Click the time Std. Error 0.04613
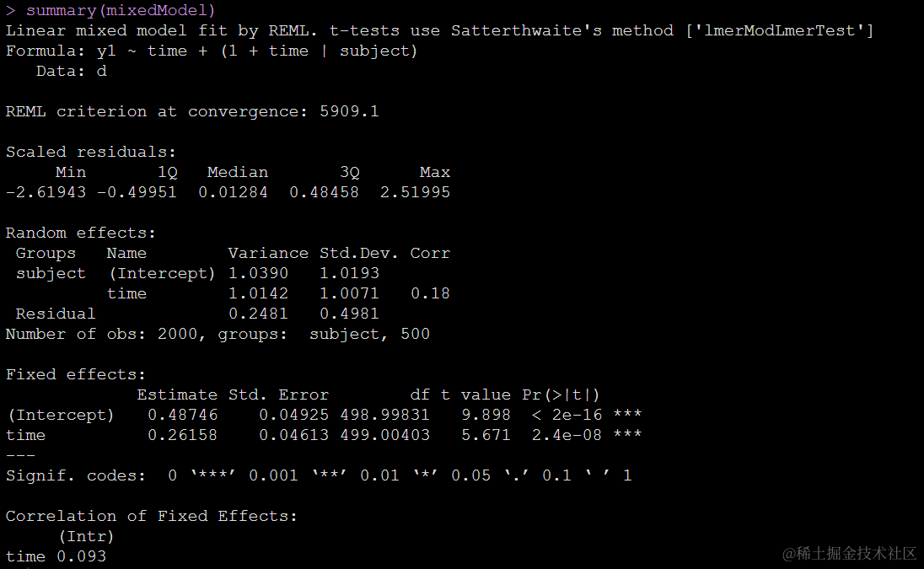Image resolution: width=924 pixels, height=569 pixels. (x=294, y=435)
